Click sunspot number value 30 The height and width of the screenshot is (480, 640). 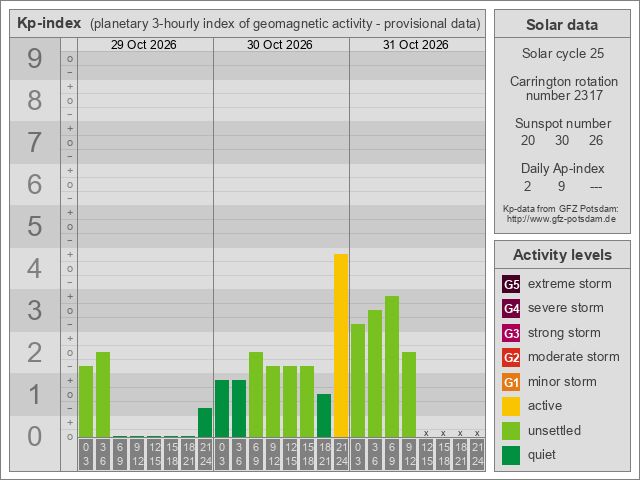pyautogui.click(x=562, y=140)
